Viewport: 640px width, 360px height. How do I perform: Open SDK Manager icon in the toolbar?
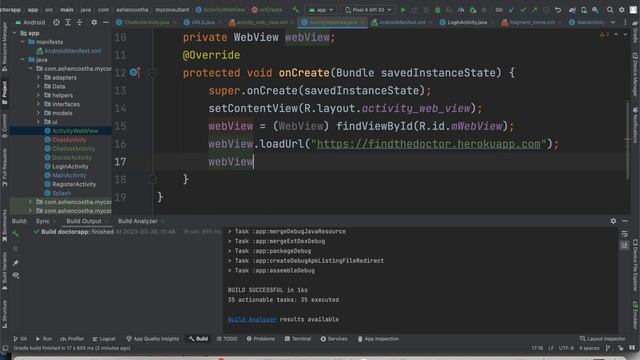(596, 9)
